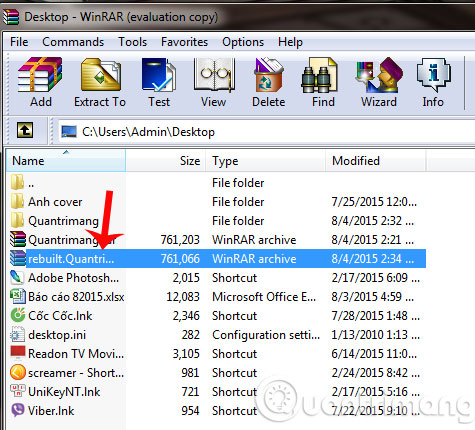Sort by the Modified column header

tap(376, 161)
